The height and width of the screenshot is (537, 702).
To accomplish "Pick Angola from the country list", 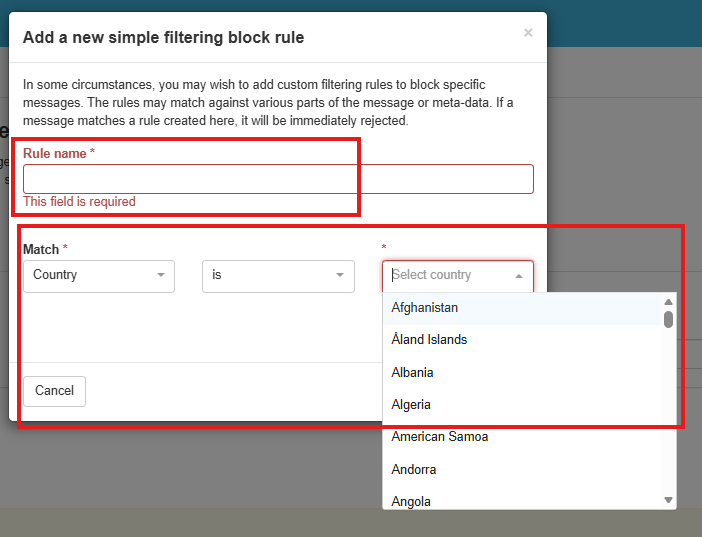I will 411,501.
